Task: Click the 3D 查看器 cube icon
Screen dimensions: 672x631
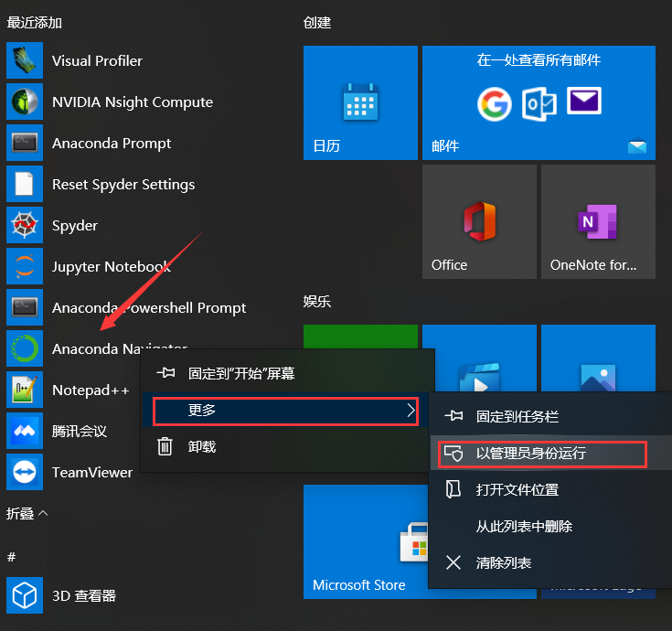Action: (25, 595)
